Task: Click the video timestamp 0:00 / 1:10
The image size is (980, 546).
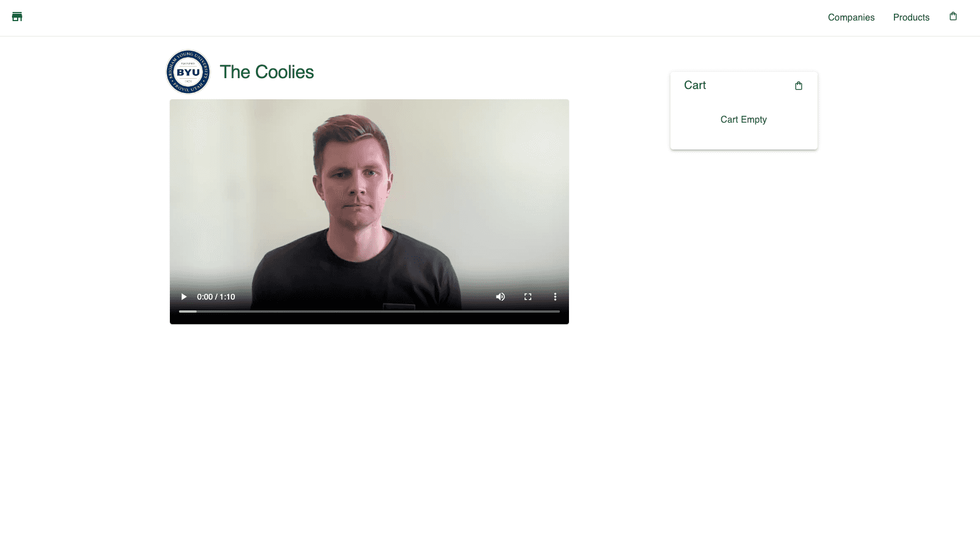Action: (x=216, y=297)
